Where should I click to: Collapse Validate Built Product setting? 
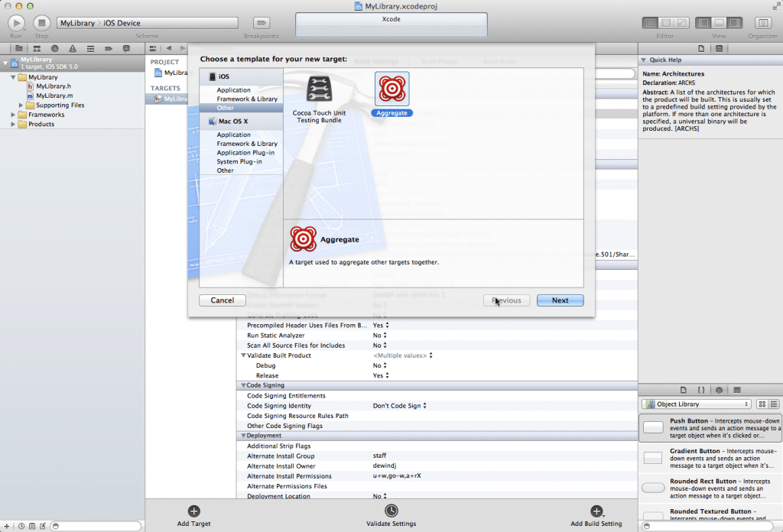(244, 355)
